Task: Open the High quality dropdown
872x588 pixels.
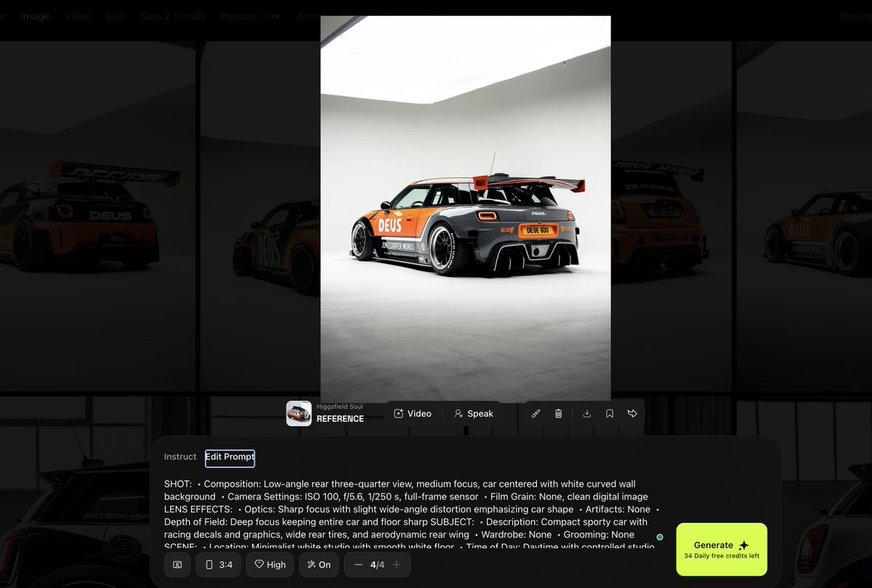Action: [270, 565]
